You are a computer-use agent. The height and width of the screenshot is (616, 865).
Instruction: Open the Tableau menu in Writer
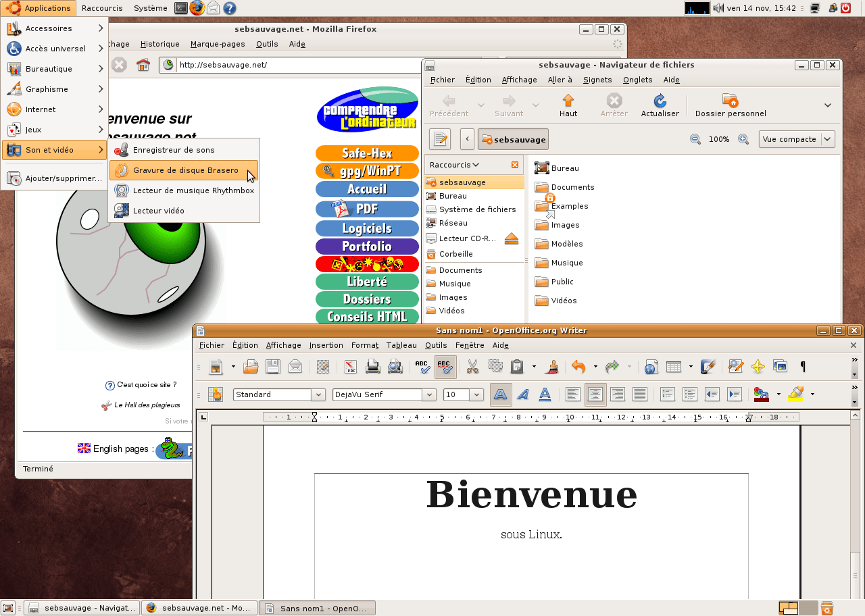(x=401, y=345)
